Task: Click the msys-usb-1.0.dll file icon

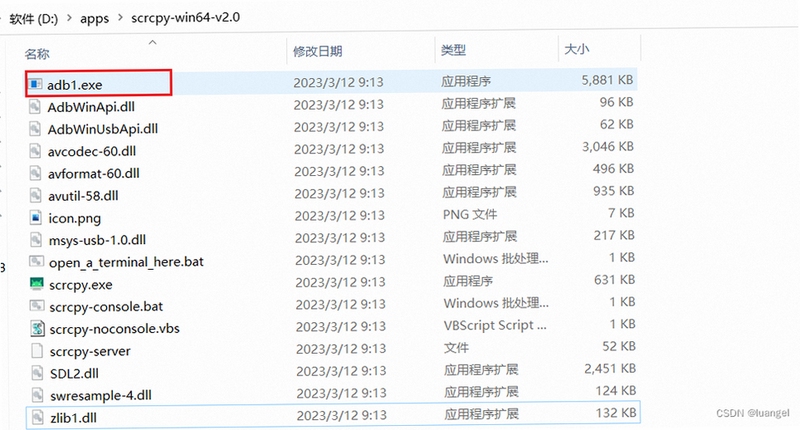Action: pyautogui.click(x=36, y=239)
